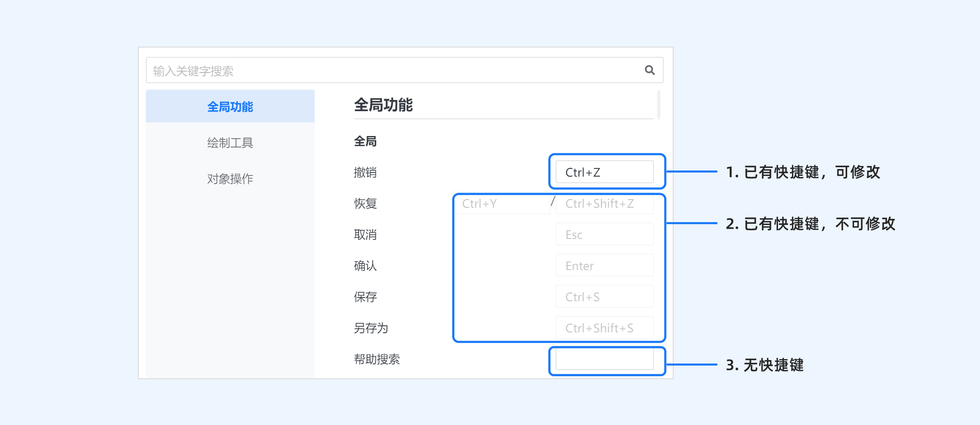Click the empty shortcut field for 帮助搜索
980x425 pixels.
point(604,359)
